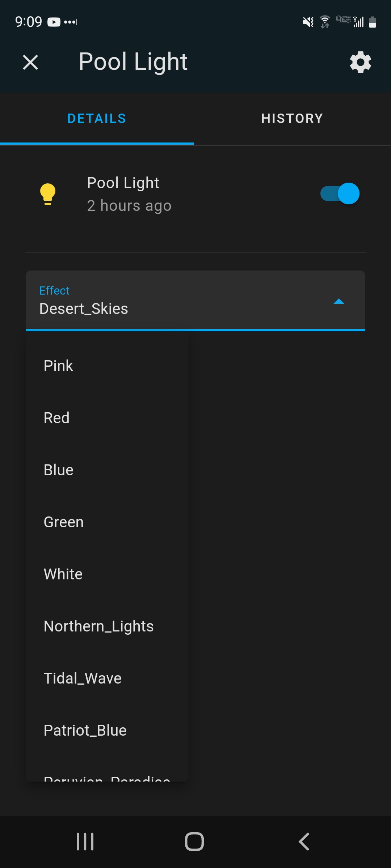This screenshot has width=391, height=868.
Task: Tap the Android recent apps button
Action: pos(85,842)
